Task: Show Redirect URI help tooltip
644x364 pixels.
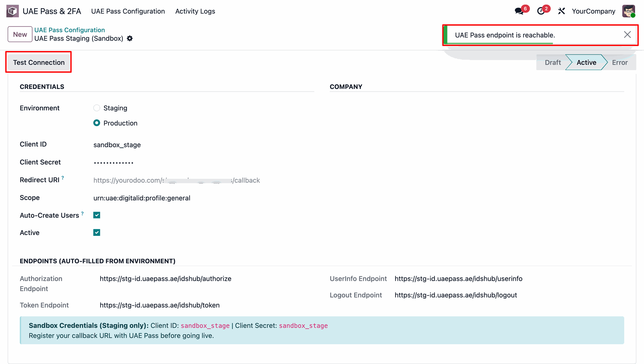Action: [63, 178]
